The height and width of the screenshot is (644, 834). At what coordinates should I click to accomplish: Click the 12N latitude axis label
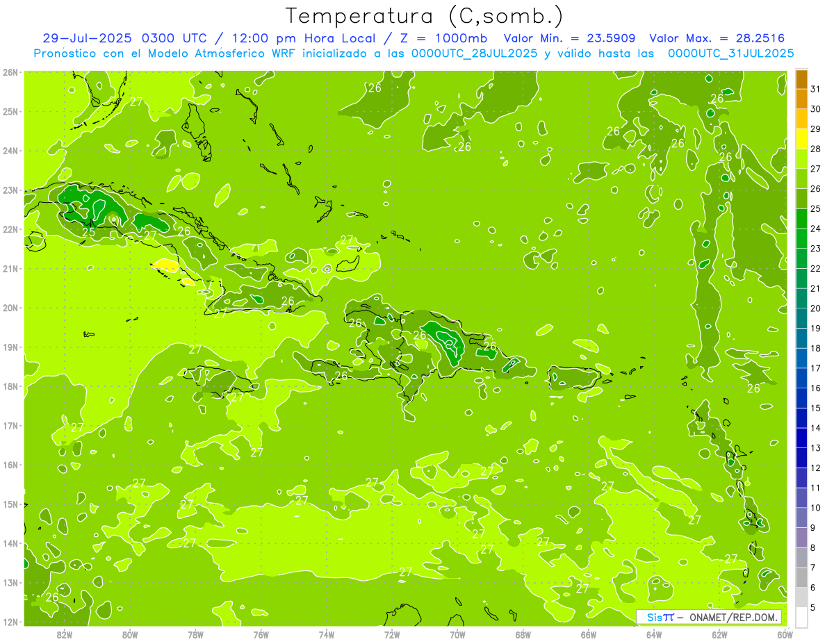tap(10, 622)
